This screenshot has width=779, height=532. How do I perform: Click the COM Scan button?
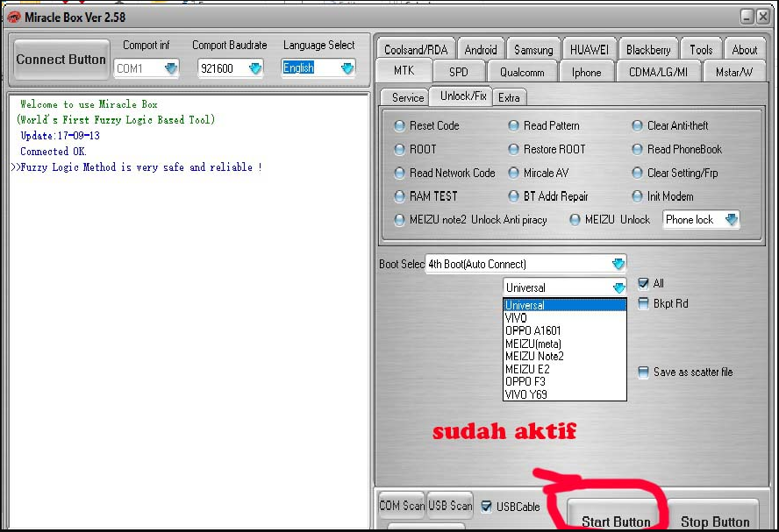[x=402, y=505]
